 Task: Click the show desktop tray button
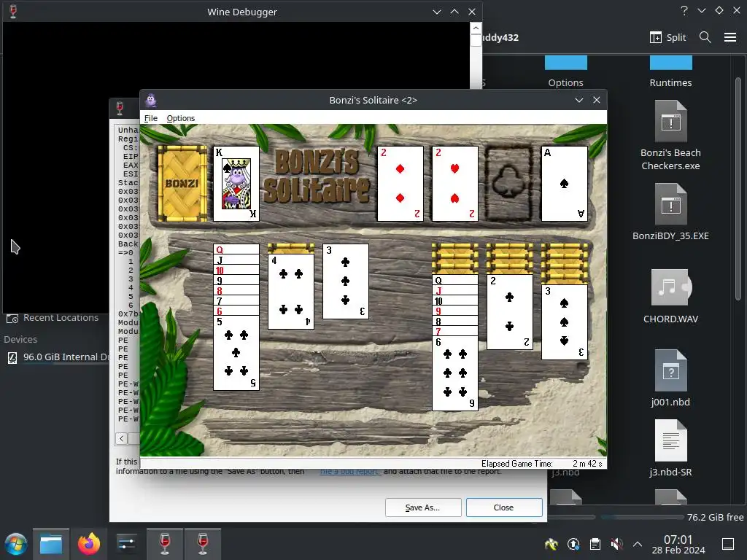[x=728, y=544]
